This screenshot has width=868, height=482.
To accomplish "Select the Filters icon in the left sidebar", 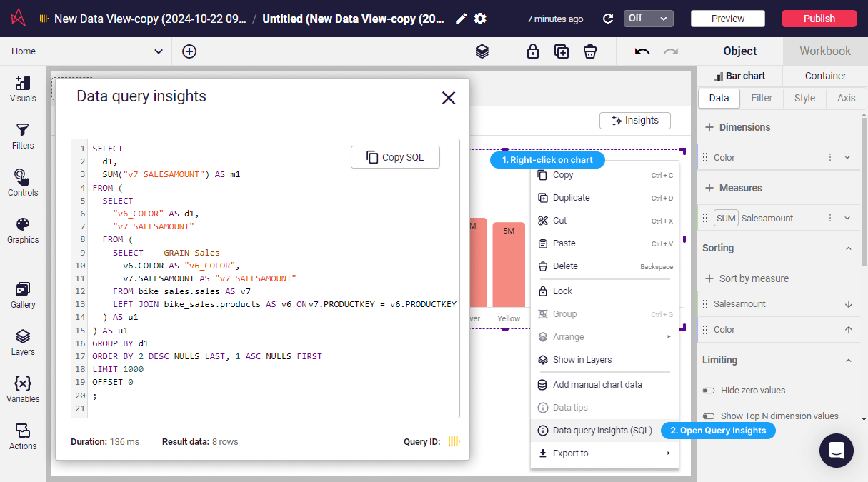I will (22, 135).
